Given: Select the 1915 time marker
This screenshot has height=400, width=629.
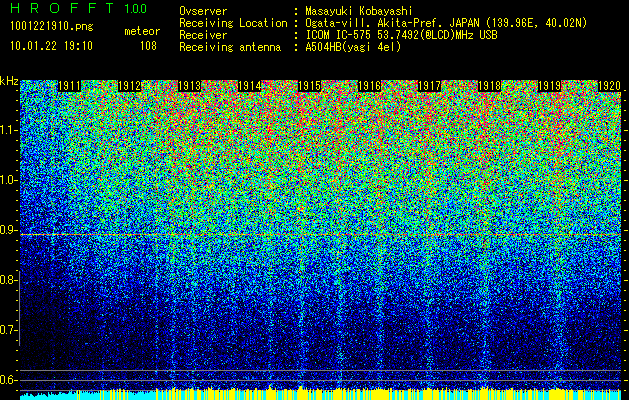Looking at the screenshot, I should [309, 87].
